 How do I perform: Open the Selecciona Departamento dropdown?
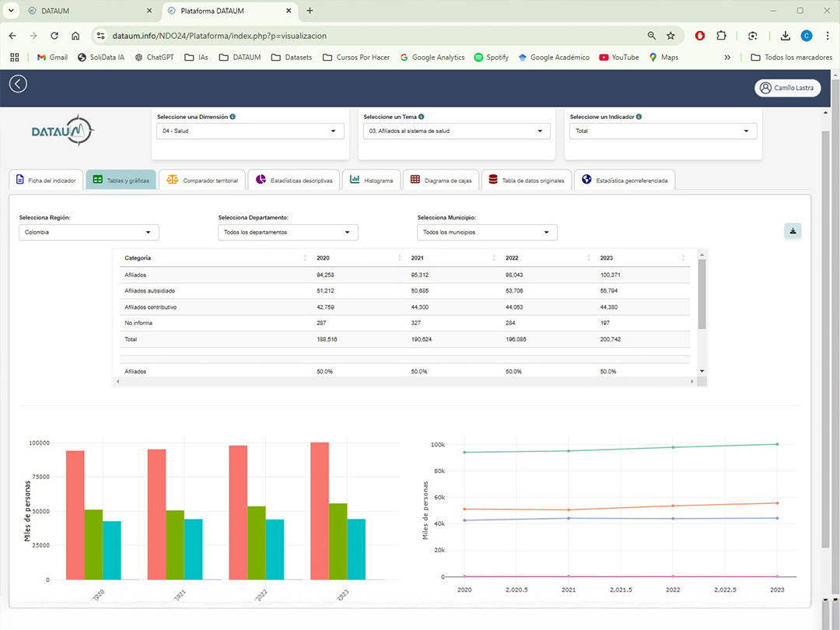point(288,233)
